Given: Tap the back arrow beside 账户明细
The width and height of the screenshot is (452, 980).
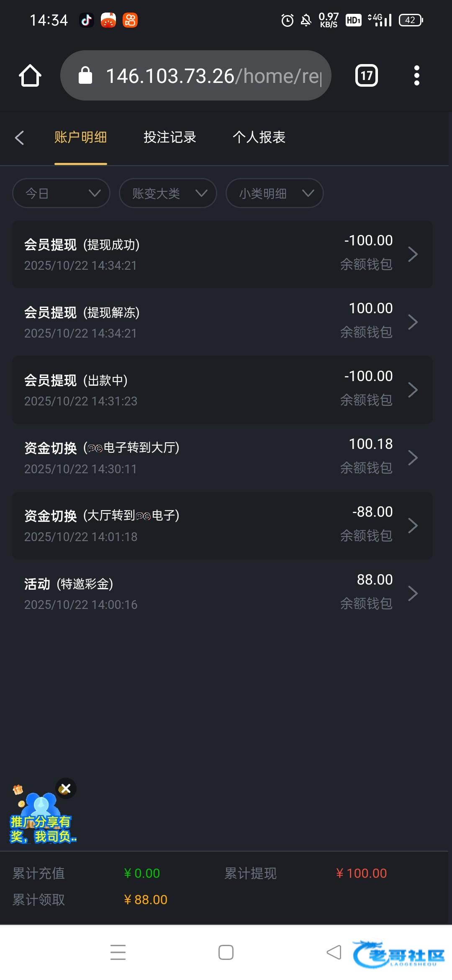Looking at the screenshot, I should coord(20,137).
